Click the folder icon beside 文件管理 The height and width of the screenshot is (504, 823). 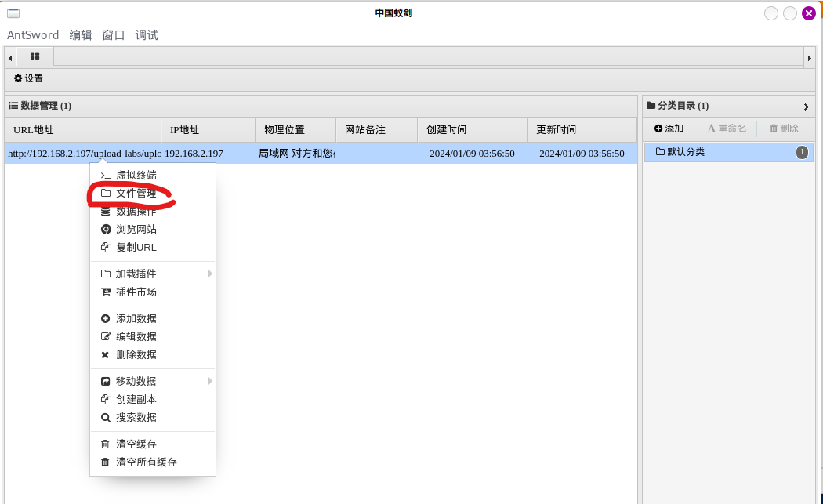point(106,193)
